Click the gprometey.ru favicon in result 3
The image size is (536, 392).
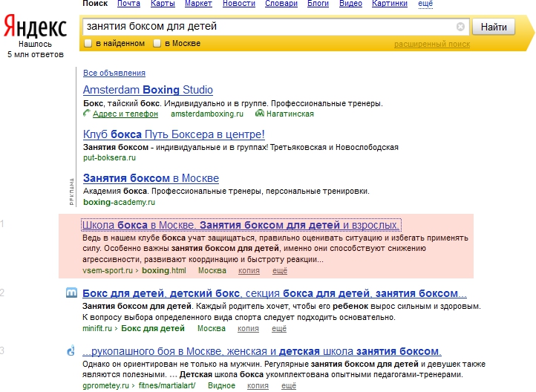tap(71, 350)
